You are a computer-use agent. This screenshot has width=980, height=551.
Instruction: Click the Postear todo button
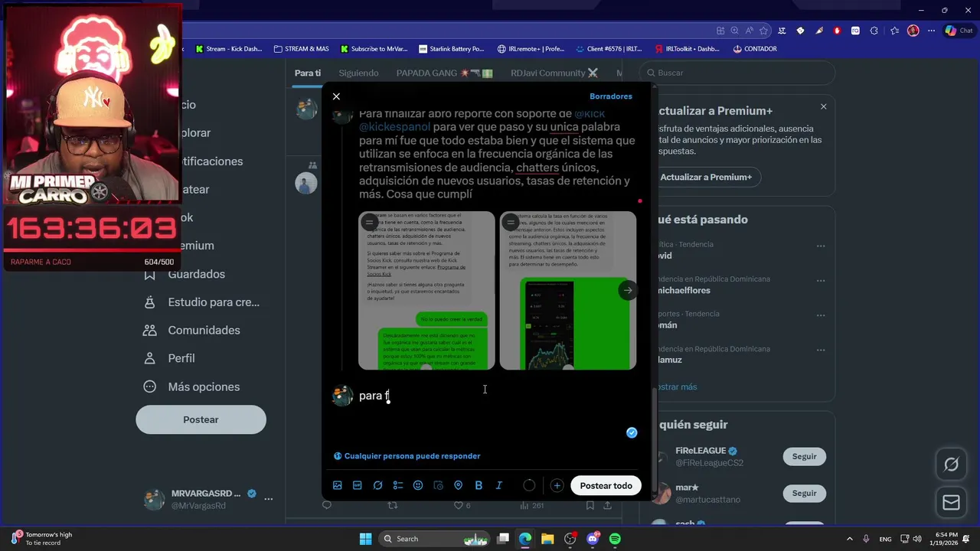pyautogui.click(x=606, y=485)
